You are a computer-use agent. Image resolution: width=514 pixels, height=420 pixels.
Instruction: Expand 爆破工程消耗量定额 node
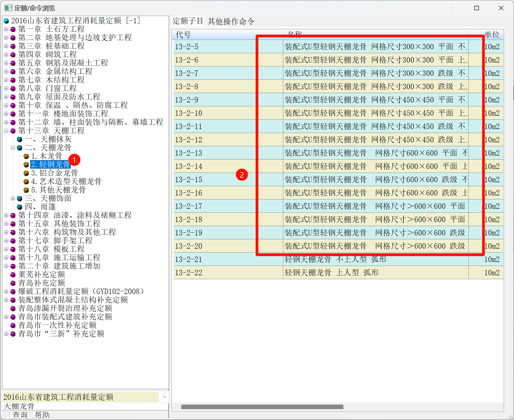coord(6,292)
